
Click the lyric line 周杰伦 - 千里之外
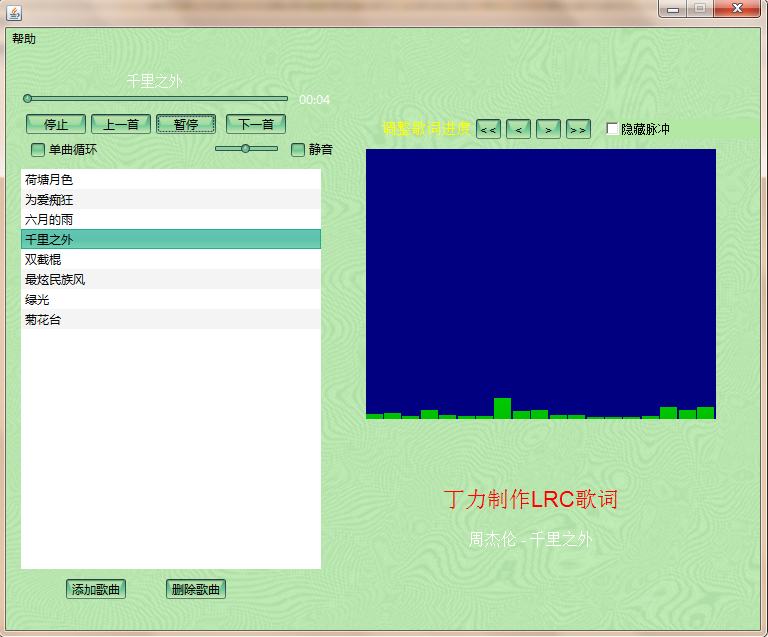pyautogui.click(x=530, y=540)
